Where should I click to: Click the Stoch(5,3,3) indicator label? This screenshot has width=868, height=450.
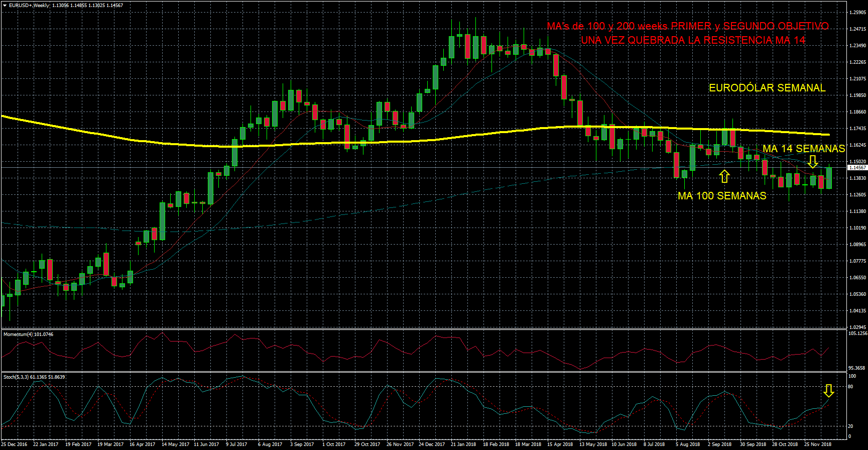[x=34, y=377]
